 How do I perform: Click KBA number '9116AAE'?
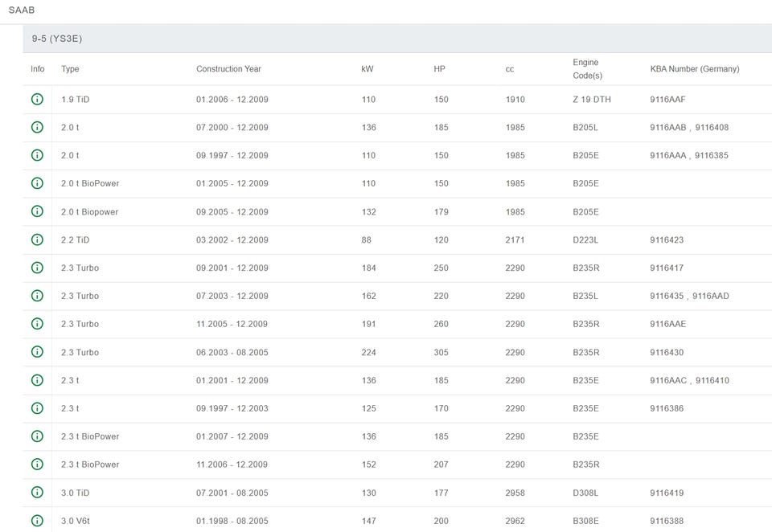pos(667,325)
